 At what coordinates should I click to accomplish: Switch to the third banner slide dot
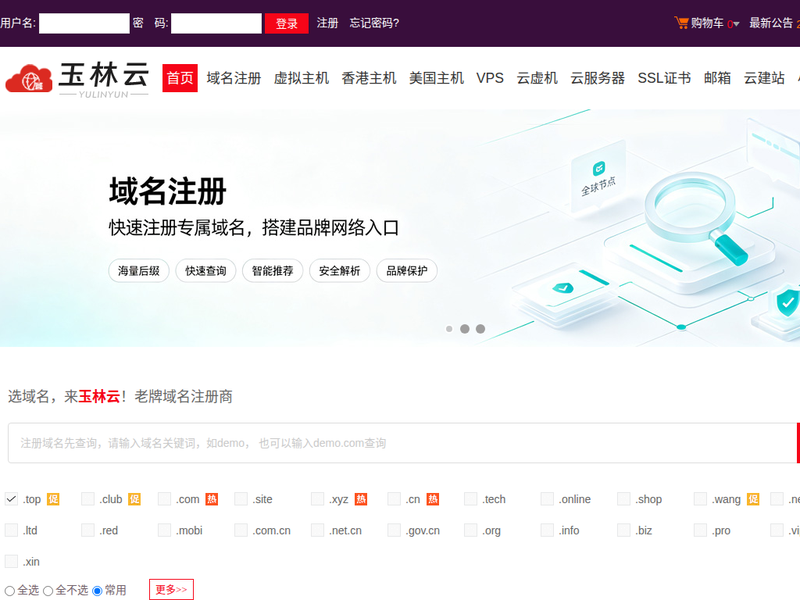(x=481, y=329)
